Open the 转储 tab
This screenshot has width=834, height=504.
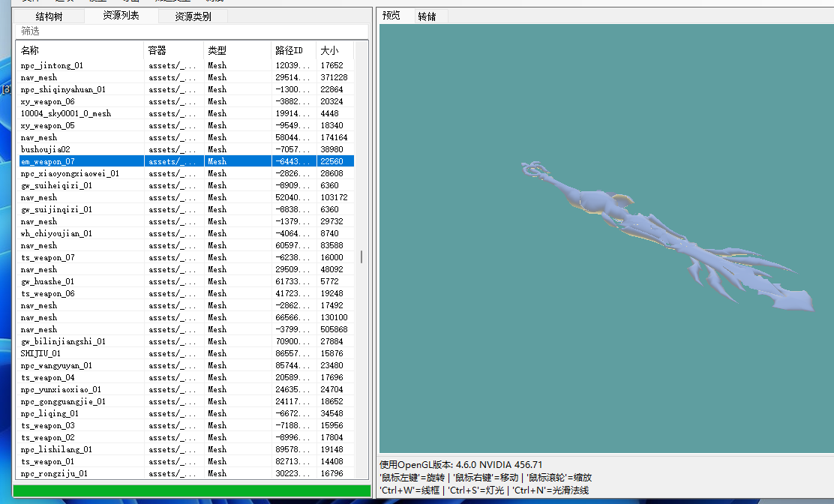coord(427,16)
